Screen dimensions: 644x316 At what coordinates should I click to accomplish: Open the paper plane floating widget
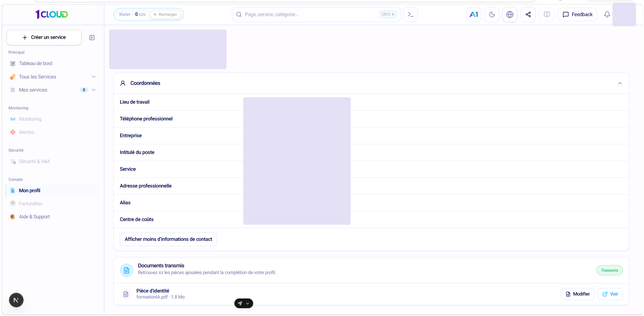pyautogui.click(x=244, y=303)
